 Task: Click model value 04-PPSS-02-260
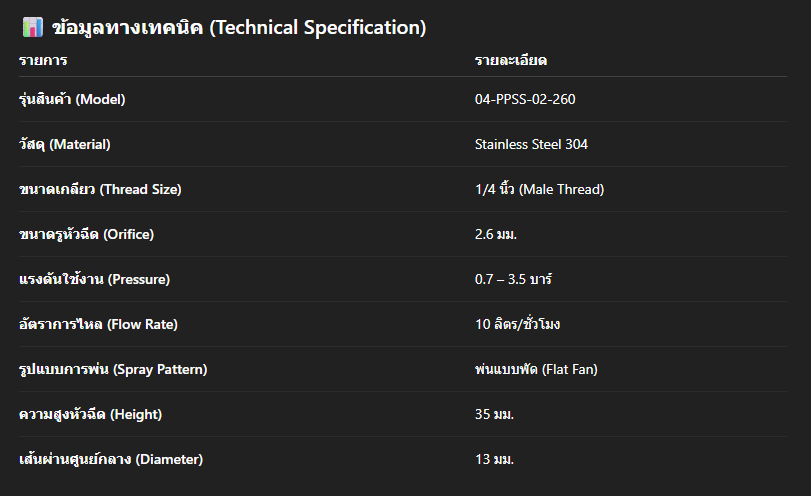[525, 99]
